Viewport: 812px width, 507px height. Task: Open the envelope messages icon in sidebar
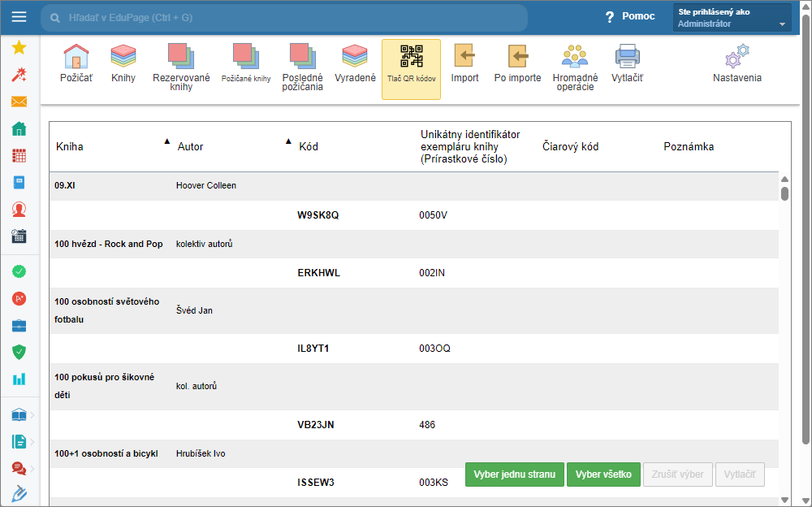[x=19, y=102]
